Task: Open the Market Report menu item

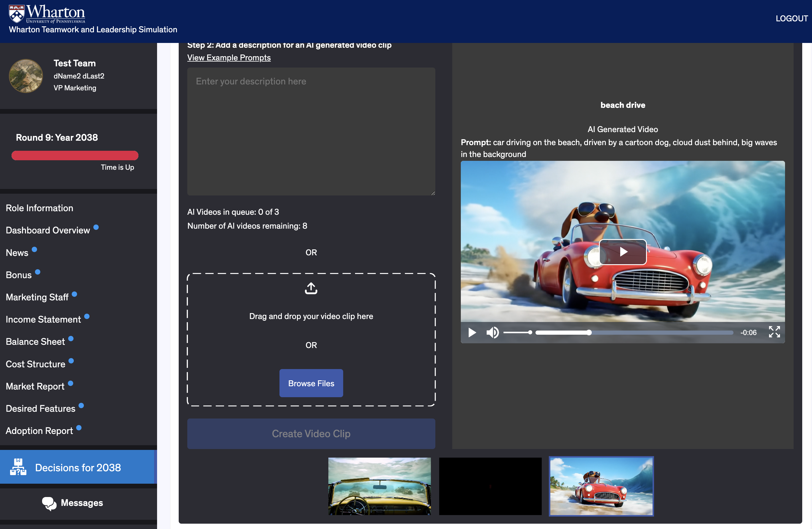Action: click(x=35, y=386)
